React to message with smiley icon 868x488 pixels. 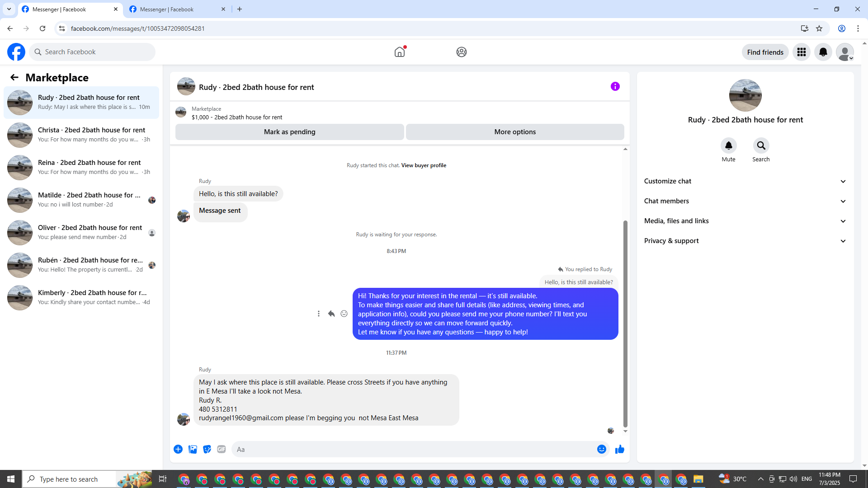[x=344, y=314]
